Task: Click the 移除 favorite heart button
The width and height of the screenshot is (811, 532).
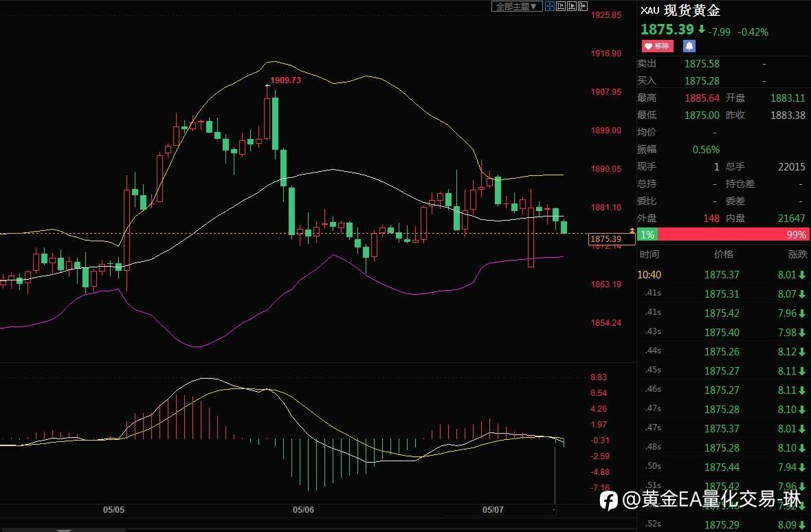Action: 657,46
